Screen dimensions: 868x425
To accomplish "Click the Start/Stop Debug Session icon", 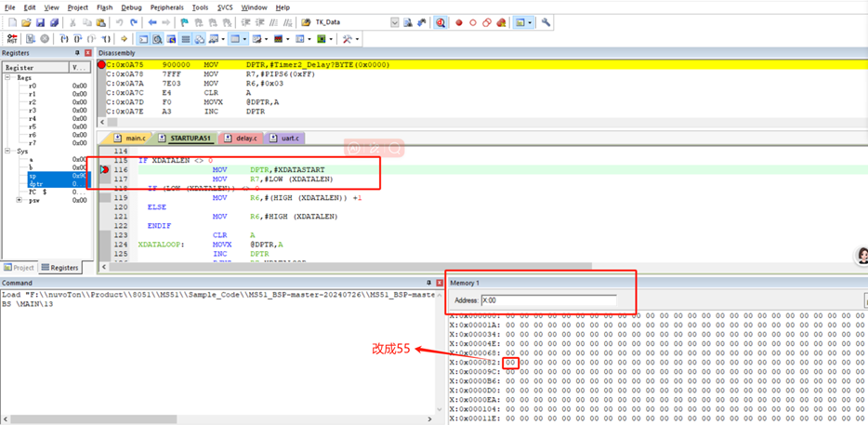I will click(x=440, y=21).
